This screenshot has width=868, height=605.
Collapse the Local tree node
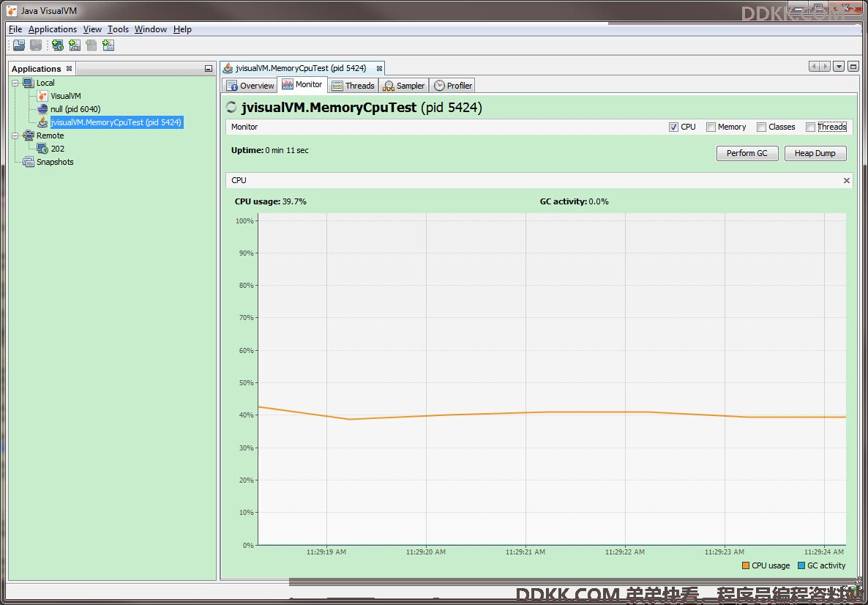point(15,83)
